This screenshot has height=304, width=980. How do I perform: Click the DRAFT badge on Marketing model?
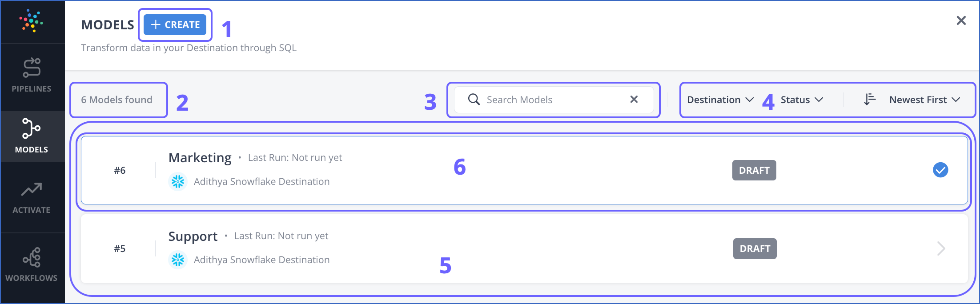[x=754, y=170]
